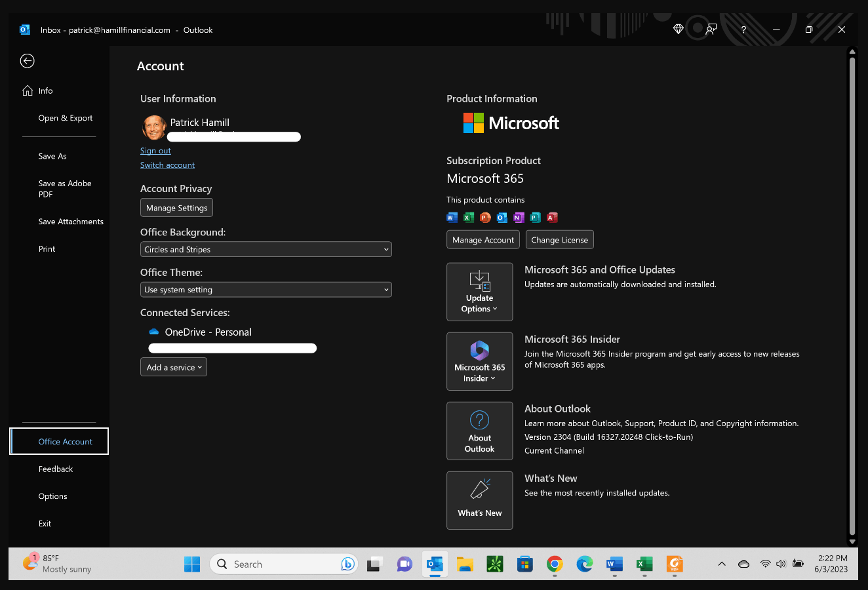Click the Wi-Fi tray icon

pyautogui.click(x=765, y=564)
